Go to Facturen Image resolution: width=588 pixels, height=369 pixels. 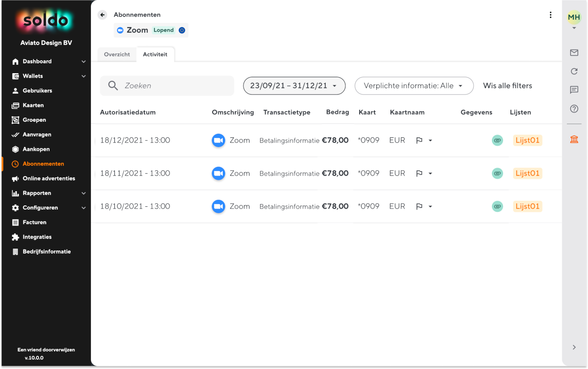34,222
